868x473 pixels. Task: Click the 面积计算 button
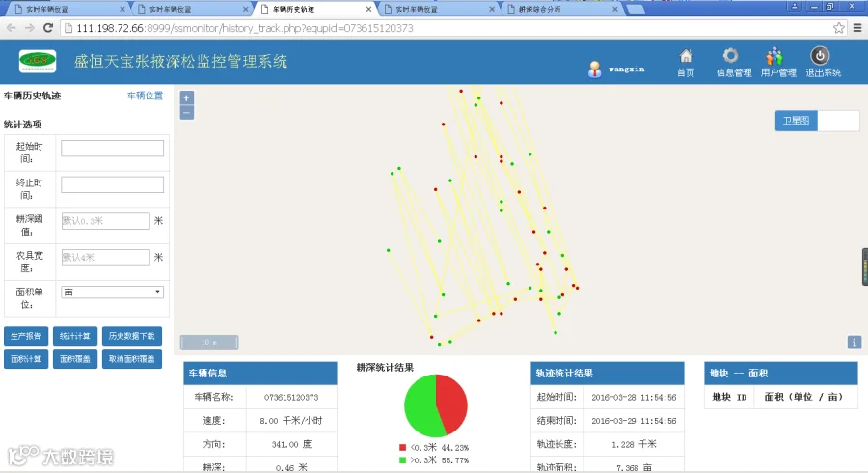26,359
